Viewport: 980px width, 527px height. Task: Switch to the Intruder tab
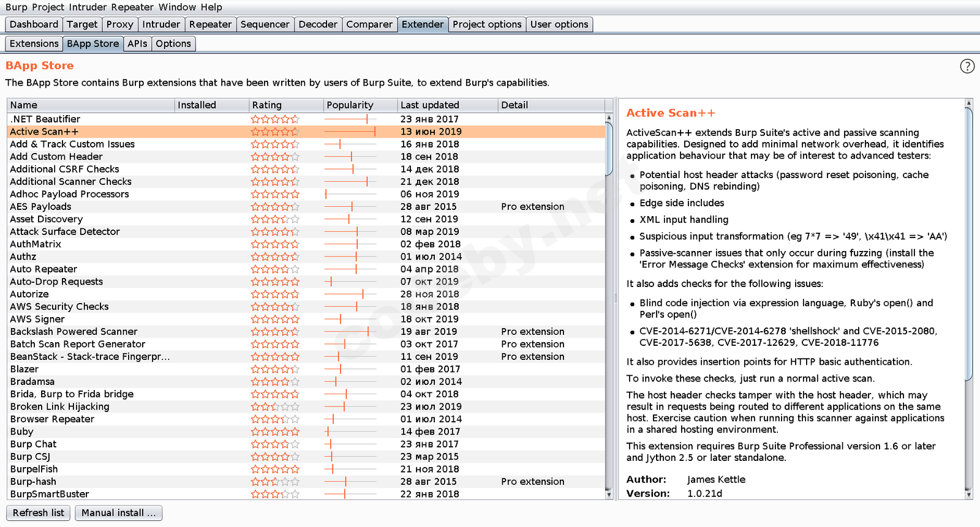point(161,24)
